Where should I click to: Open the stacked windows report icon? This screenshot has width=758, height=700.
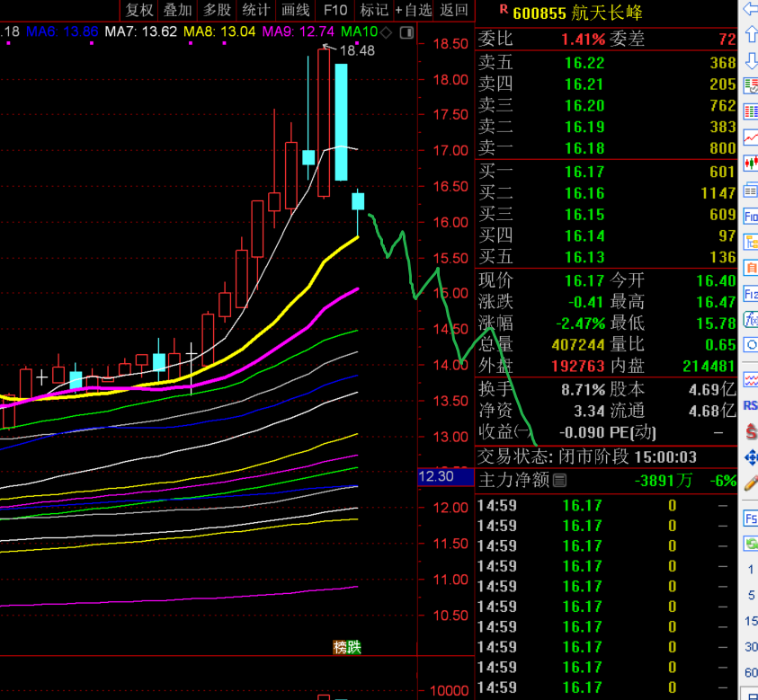click(x=751, y=190)
